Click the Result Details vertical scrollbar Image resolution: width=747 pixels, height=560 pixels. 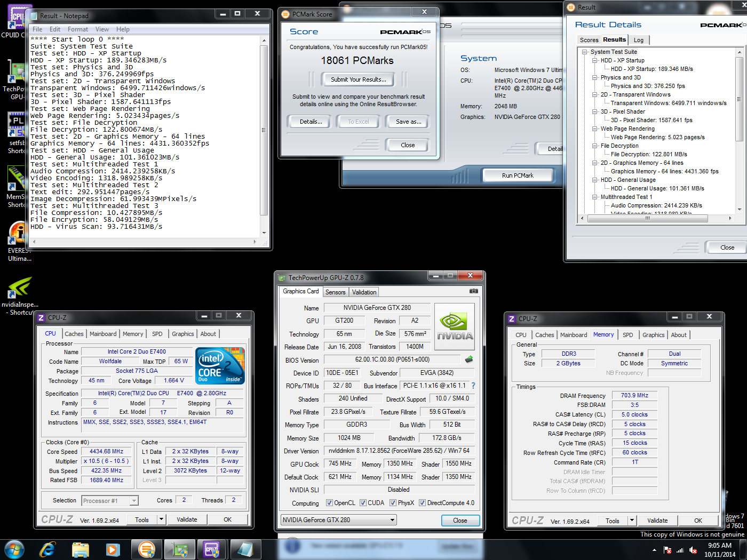[x=740, y=130]
